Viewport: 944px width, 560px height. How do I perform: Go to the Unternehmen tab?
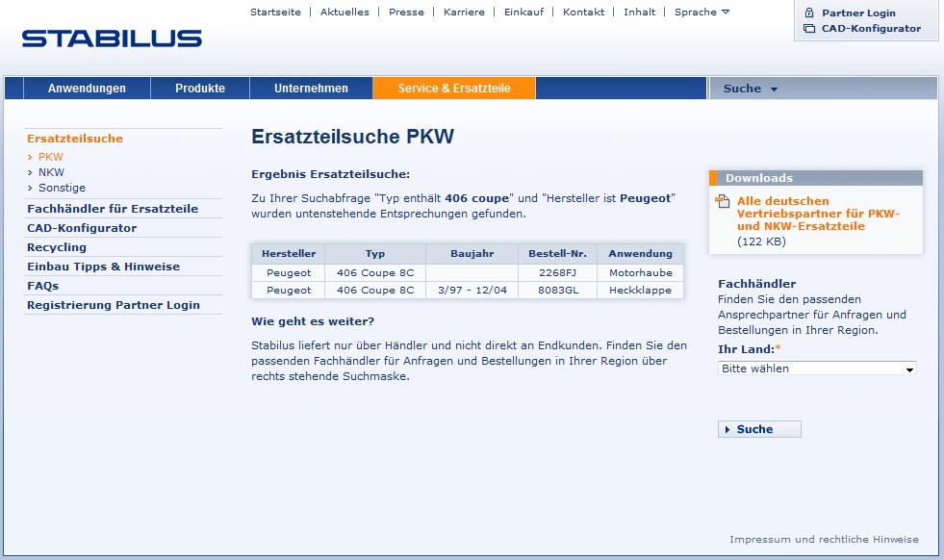tap(311, 89)
